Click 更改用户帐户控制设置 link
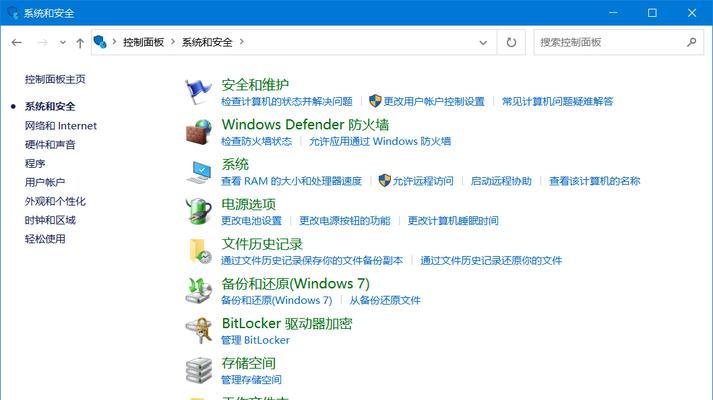Image resolution: width=713 pixels, height=400 pixels. pos(434,101)
